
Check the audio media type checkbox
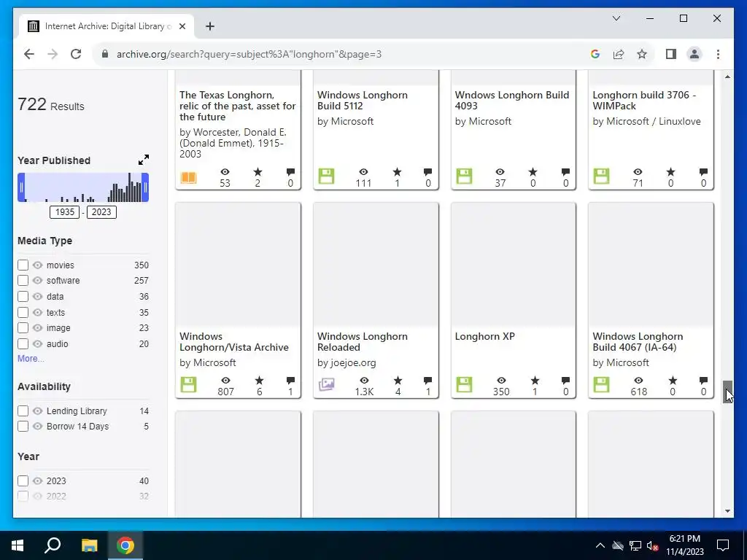pyautogui.click(x=23, y=344)
